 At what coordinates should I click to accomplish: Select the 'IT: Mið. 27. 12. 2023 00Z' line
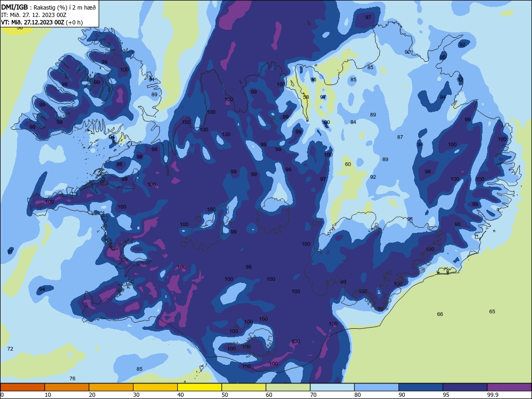tap(34, 15)
